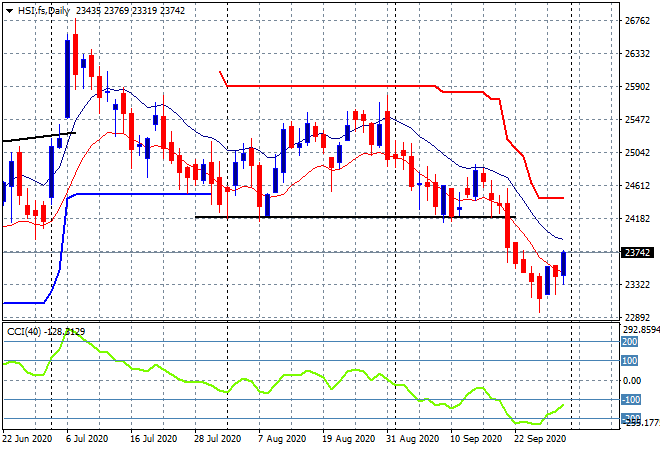The image size is (660, 450).
Task: Click the 19 Aug 2020 date label
Action: 349,439
